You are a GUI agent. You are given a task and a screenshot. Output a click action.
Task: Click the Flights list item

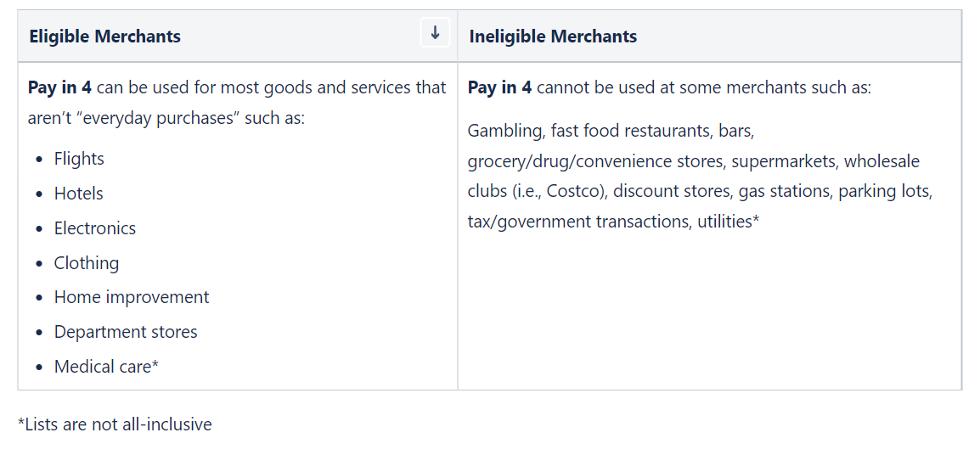coord(79,159)
